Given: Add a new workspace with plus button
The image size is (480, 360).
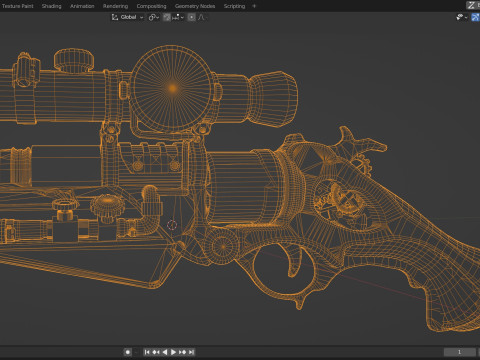Looking at the screenshot, I should [x=254, y=6].
